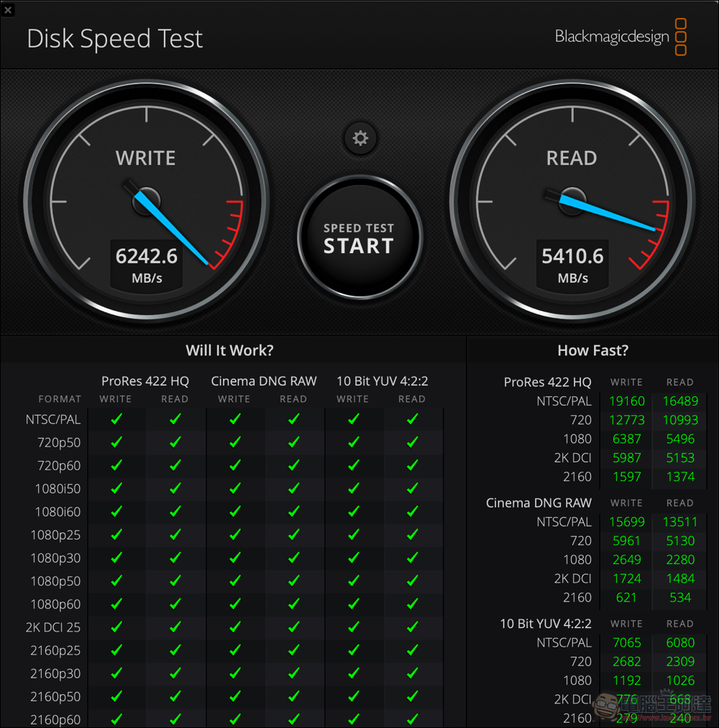Image resolution: width=719 pixels, height=728 pixels.
Task: Click NTSC/PAL ProRes 422 HQ write checkmark
Action: 116,419
